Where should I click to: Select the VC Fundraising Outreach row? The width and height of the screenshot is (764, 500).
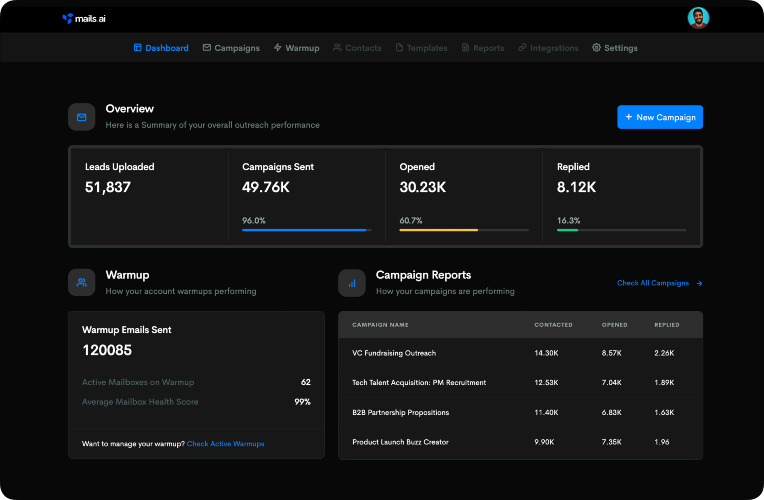[520, 353]
